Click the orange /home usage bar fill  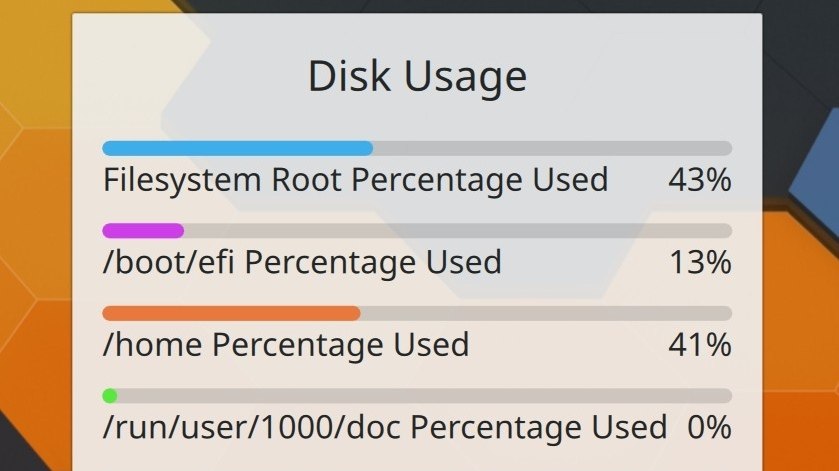pyautogui.click(x=231, y=313)
